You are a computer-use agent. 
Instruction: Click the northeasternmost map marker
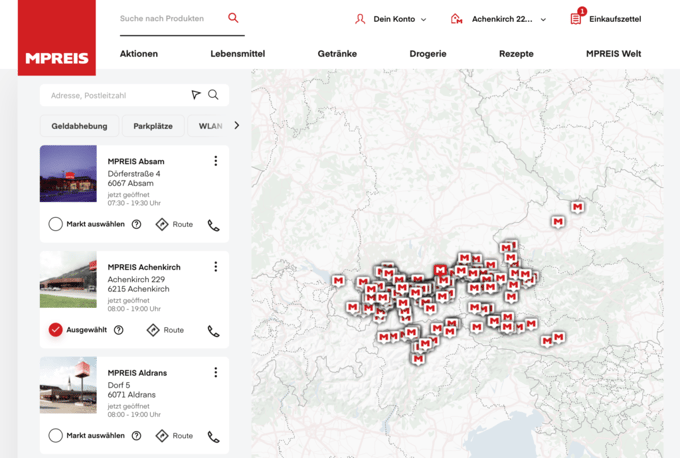click(577, 207)
